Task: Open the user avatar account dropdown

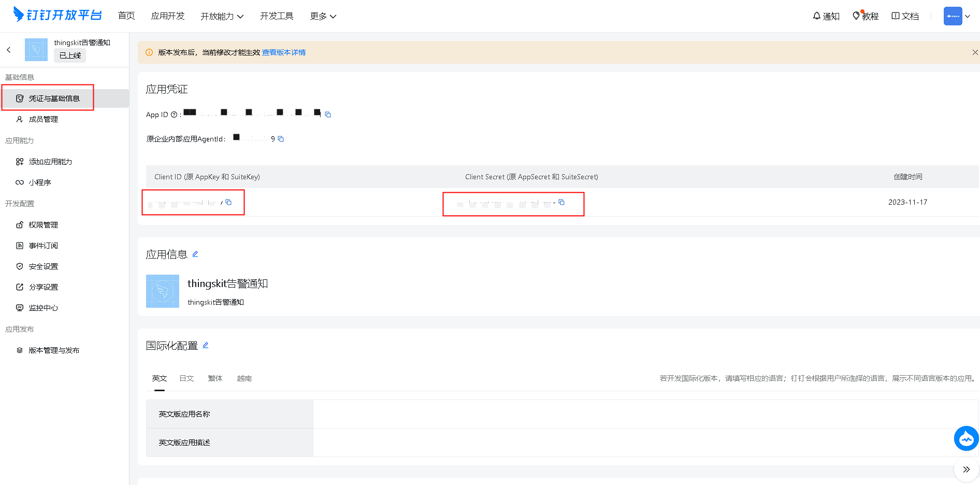Action: (957, 16)
